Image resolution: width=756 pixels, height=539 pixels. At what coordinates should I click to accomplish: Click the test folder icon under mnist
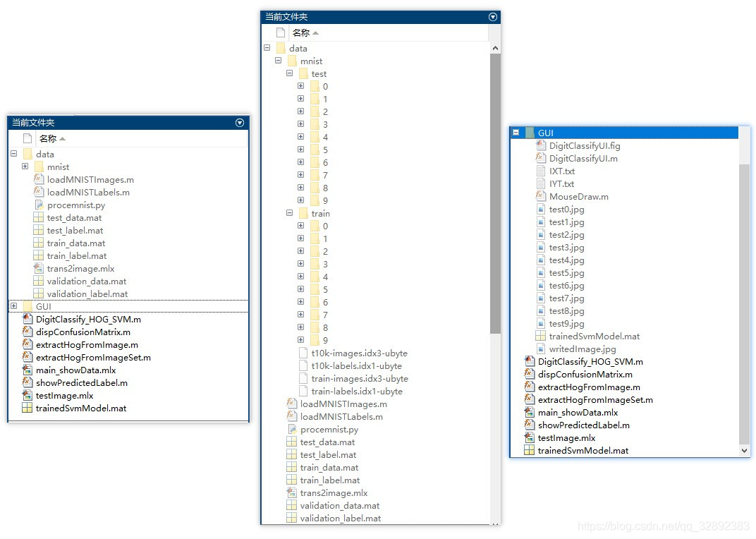point(303,74)
